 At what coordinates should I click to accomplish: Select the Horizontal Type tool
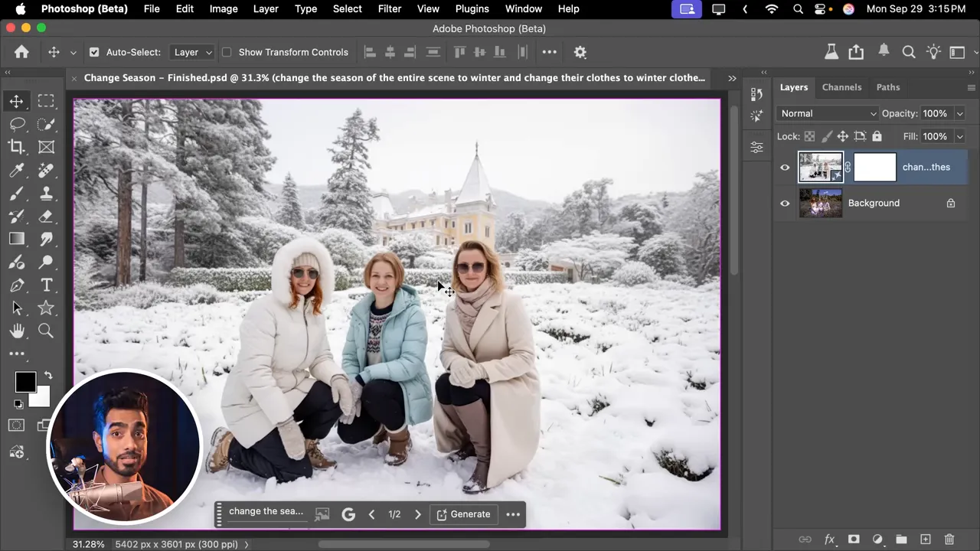(46, 285)
